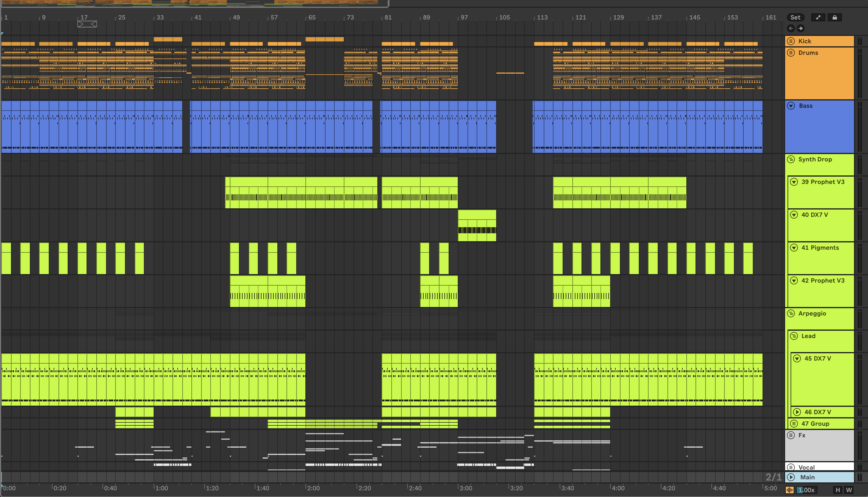Click the 2:00 mark on time ruler
868x497 pixels.
point(313,488)
